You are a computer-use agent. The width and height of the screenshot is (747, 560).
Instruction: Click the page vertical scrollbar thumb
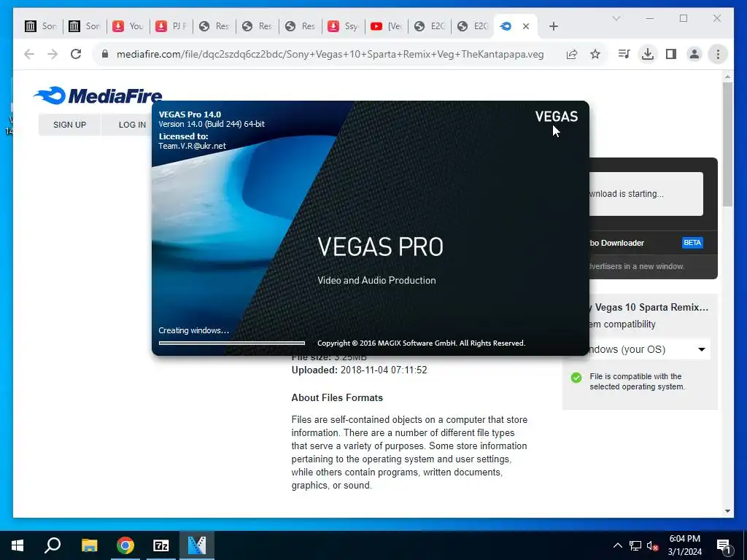(x=727, y=144)
